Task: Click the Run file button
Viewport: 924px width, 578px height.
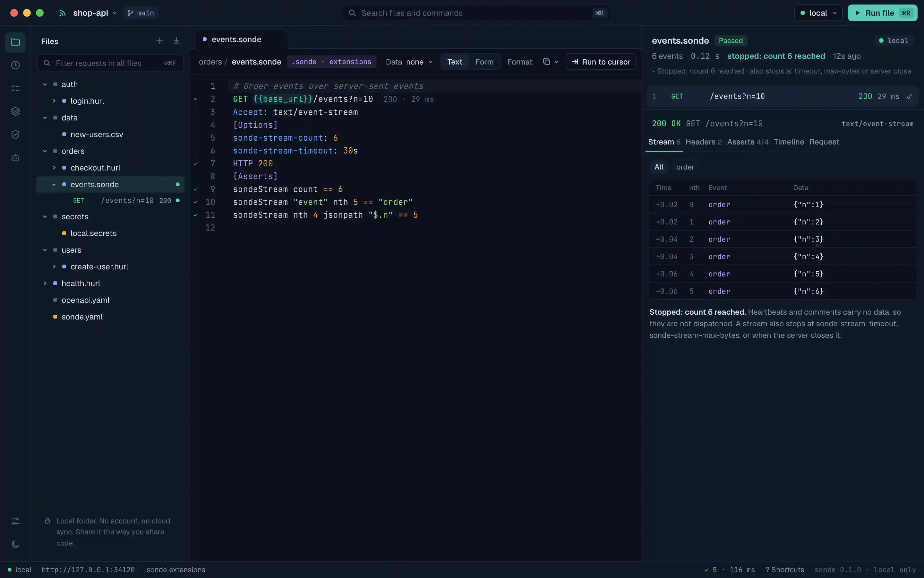Action: point(882,13)
